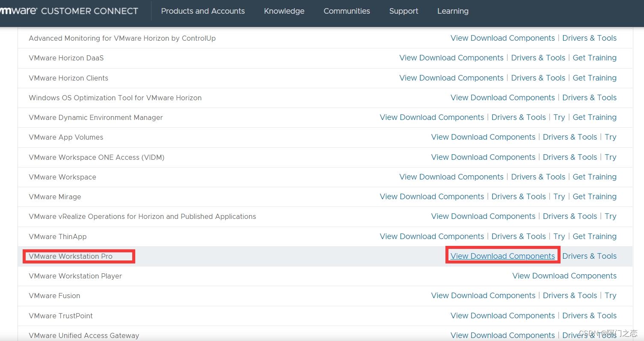
Task: Open Drivers & Tools for Dynamic Environment Manager
Action: [x=519, y=117]
